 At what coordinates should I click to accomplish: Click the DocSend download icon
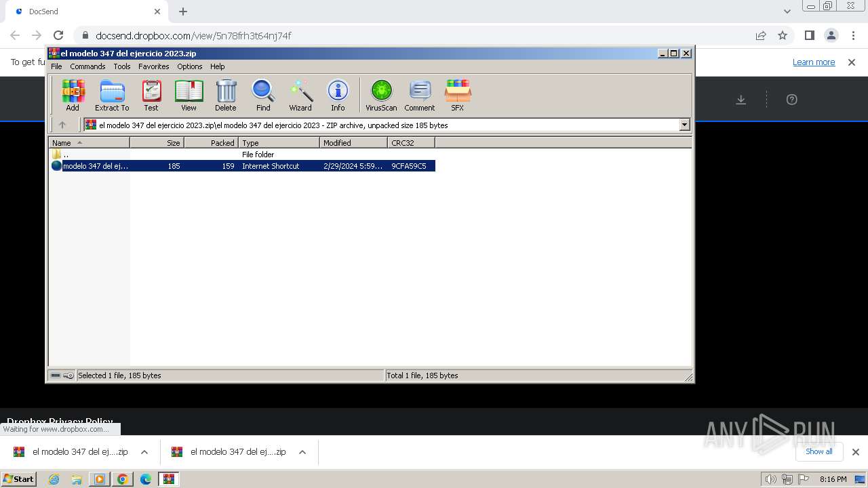click(741, 100)
